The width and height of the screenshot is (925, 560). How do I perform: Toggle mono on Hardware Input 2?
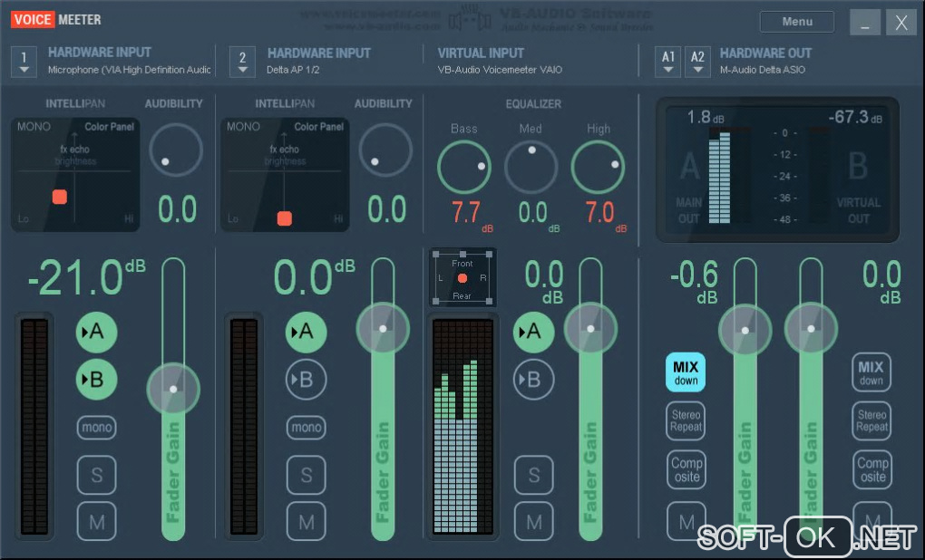307,428
